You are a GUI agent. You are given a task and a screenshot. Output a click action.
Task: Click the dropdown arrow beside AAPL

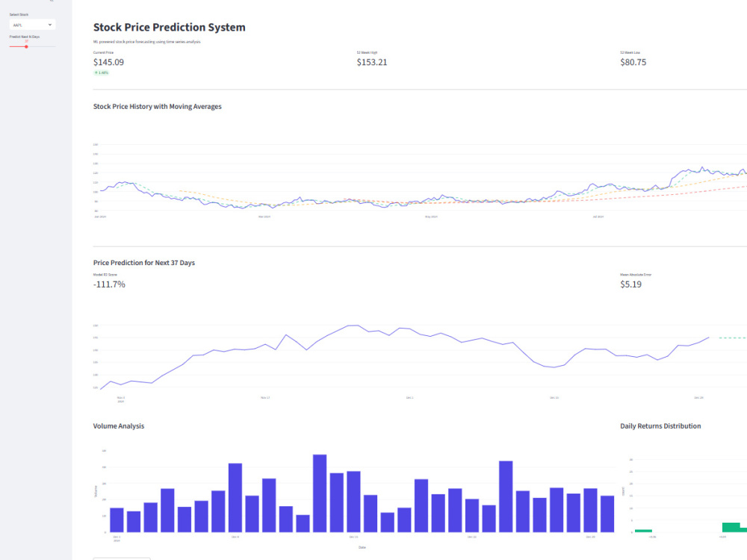49,25
